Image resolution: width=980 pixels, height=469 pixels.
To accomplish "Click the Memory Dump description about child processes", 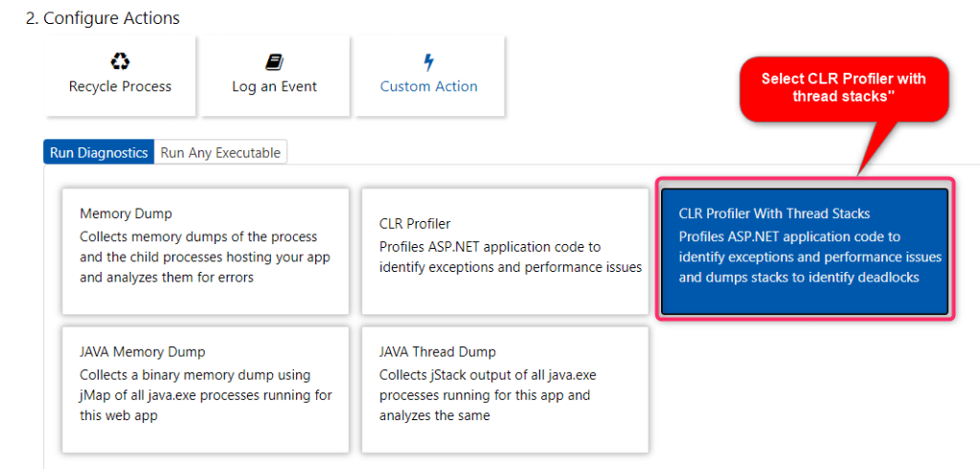I will click(x=198, y=257).
